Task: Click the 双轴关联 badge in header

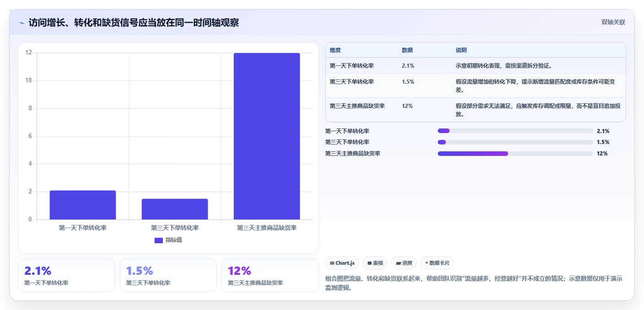Action: pos(613,22)
